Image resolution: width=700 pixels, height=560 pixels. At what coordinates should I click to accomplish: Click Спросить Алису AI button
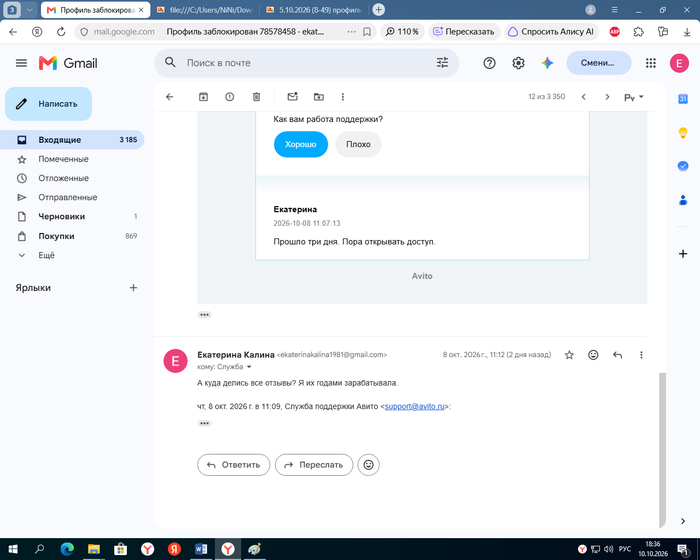552,32
